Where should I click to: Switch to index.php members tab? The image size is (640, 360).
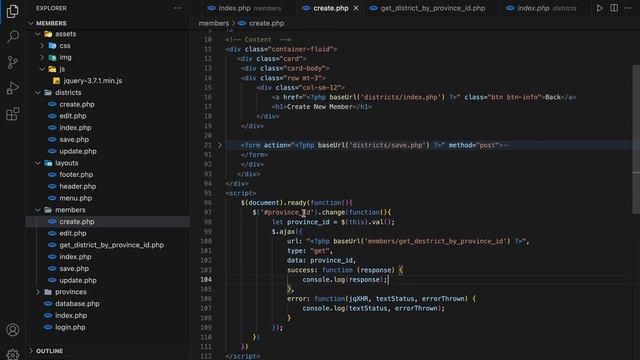point(244,8)
